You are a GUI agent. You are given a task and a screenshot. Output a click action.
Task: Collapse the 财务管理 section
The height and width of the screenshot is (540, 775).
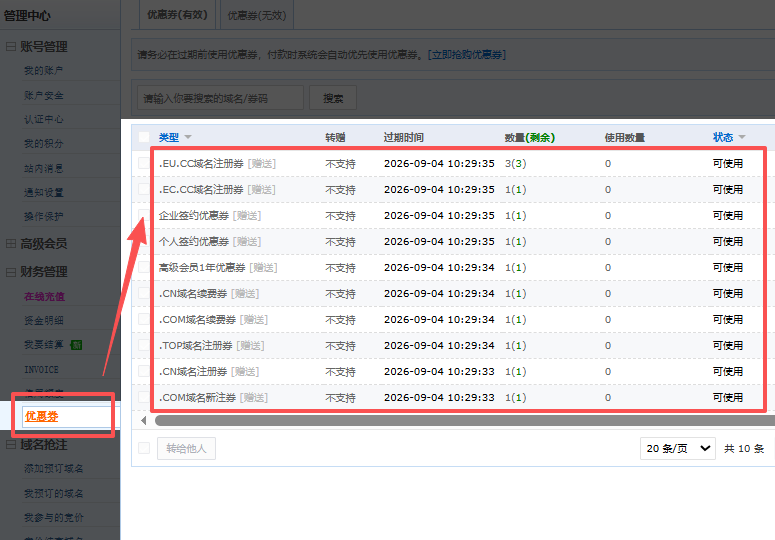tap(10, 272)
